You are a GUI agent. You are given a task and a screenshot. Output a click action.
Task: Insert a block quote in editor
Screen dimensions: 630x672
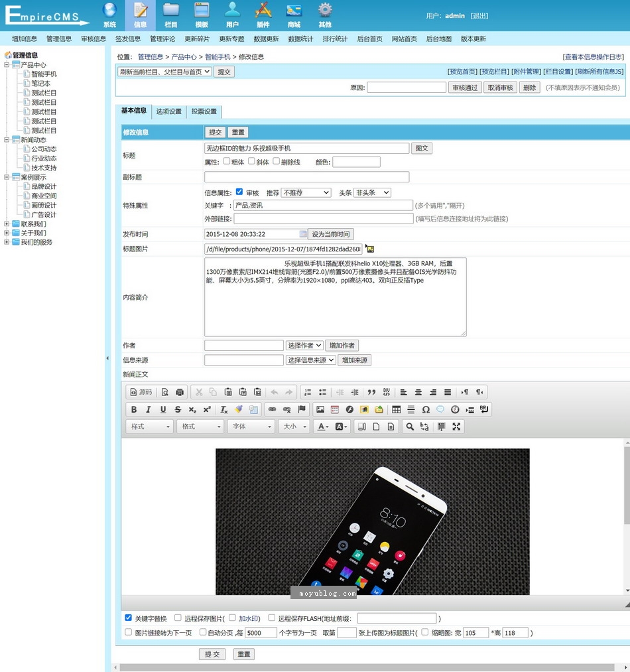pos(371,392)
